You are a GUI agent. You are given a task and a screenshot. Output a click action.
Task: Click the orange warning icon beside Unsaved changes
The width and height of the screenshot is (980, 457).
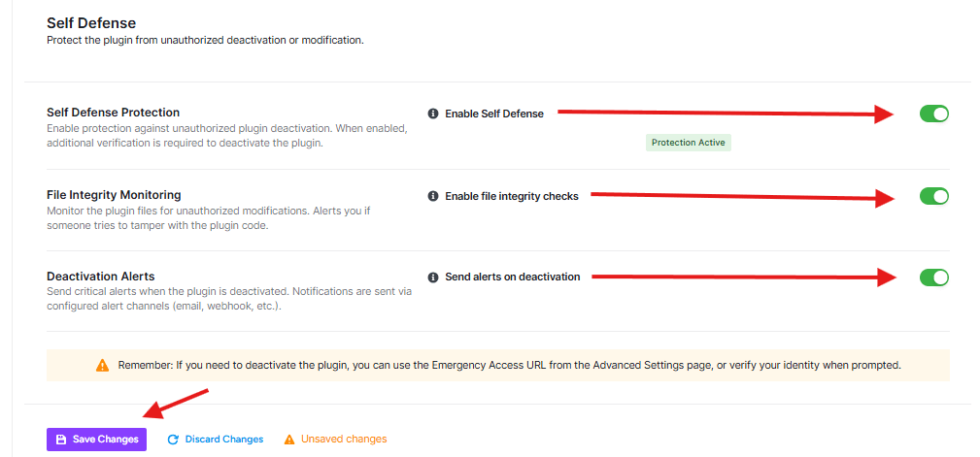pyautogui.click(x=289, y=440)
